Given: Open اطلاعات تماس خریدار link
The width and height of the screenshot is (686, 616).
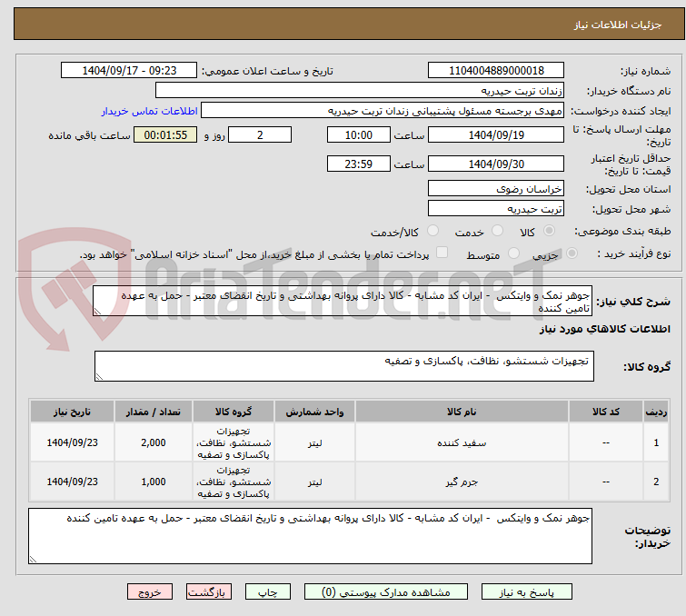Looking at the screenshot, I should click(150, 111).
